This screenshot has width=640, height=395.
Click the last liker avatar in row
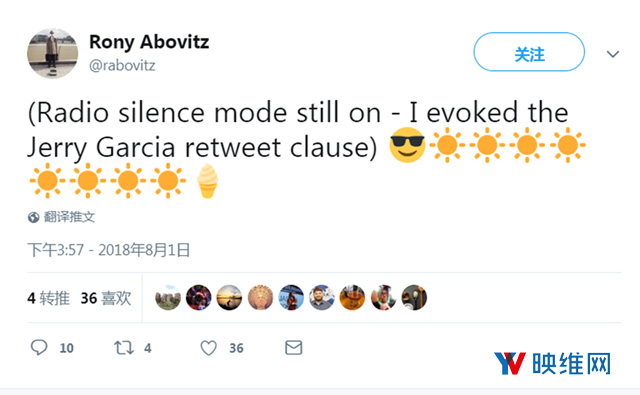(414, 297)
